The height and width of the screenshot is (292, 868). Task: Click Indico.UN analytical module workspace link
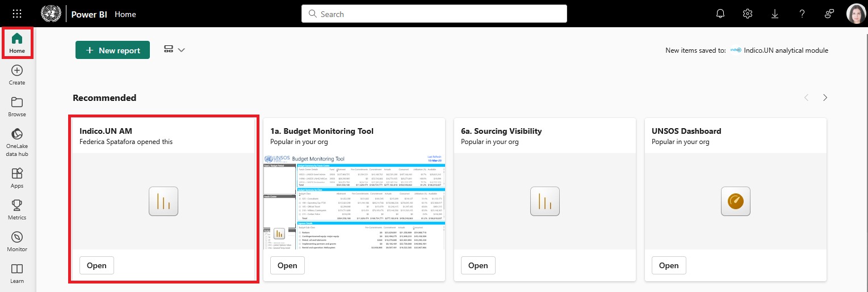[x=779, y=50]
